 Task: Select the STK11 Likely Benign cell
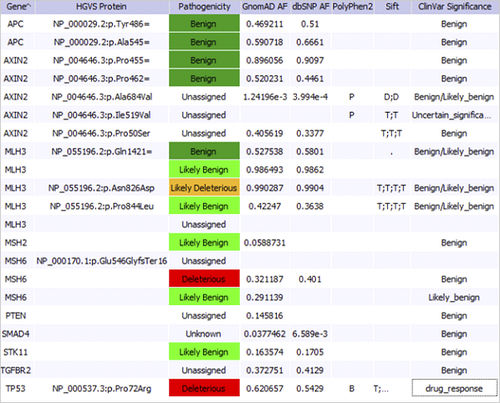point(204,352)
